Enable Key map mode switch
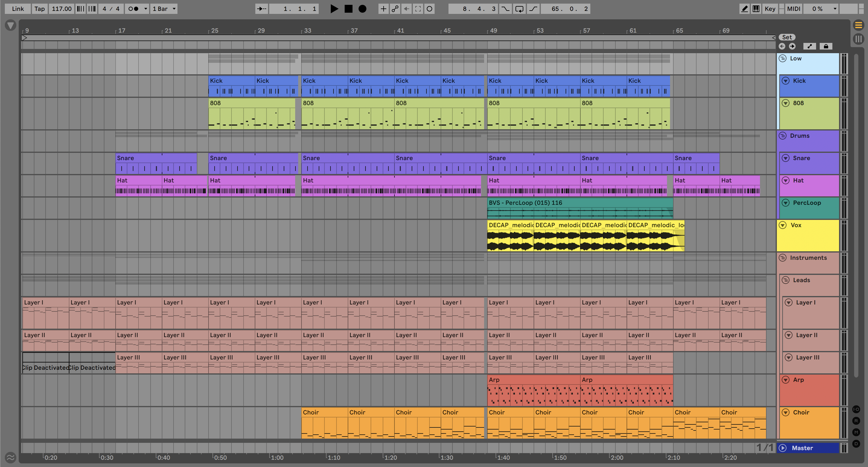The width and height of the screenshot is (868, 467). [x=770, y=9]
